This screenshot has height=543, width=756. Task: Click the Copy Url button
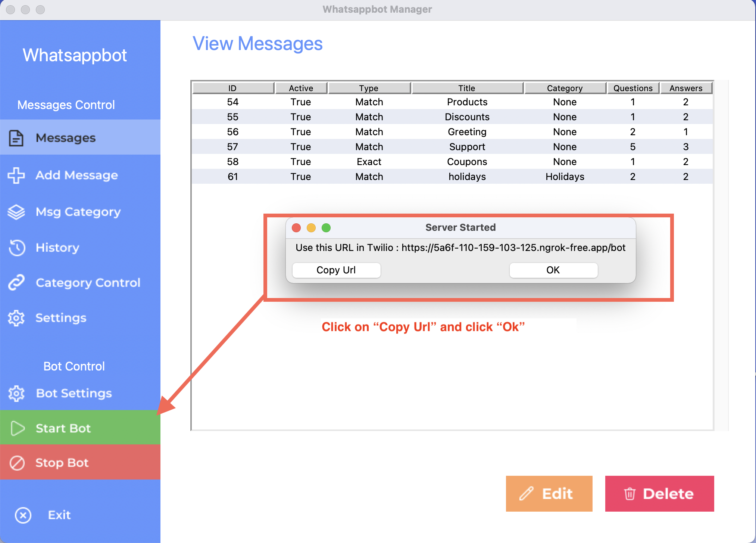tap(336, 270)
